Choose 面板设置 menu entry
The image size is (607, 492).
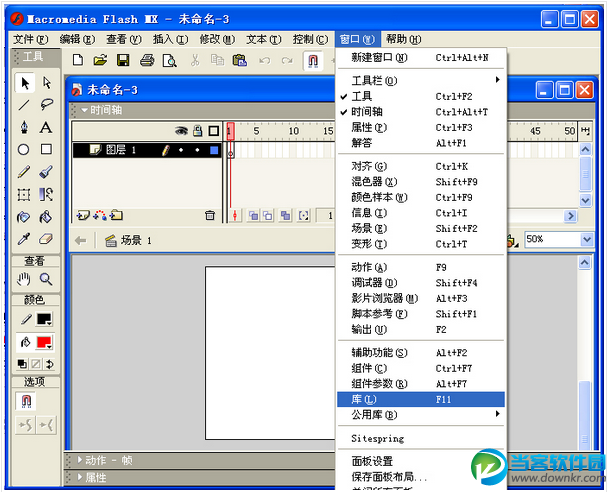coord(420,461)
